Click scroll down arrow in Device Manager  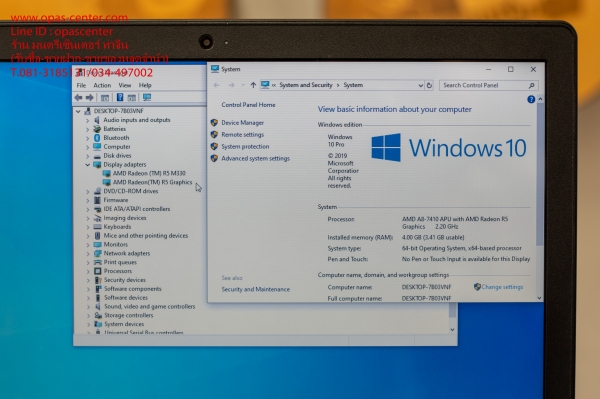(452, 329)
